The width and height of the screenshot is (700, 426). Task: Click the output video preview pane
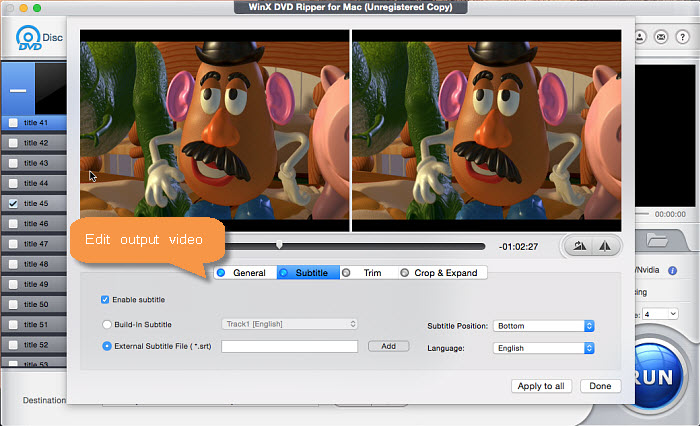tap(487, 130)
